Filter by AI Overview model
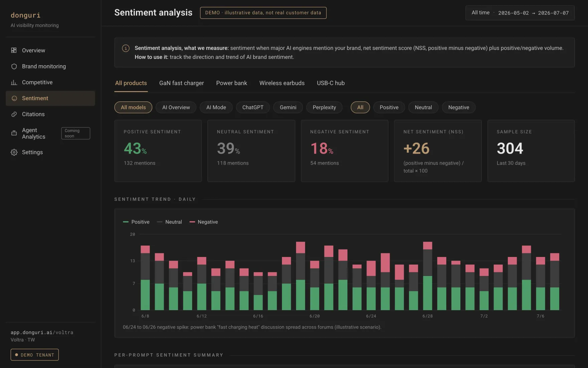The width and height of the screenshot is (588, 368). point(176,107)
